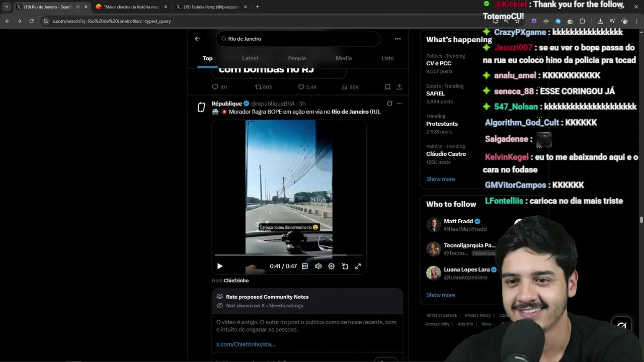
Task: Mute the video with the speaker icon
Action: [x=318, y=266]
